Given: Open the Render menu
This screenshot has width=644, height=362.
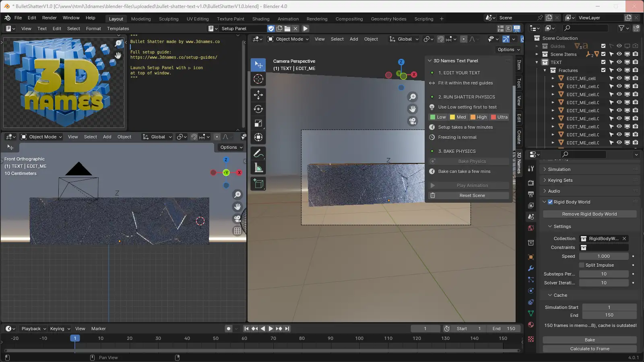Looking at the screenshot, I should (x=50, y=18).
